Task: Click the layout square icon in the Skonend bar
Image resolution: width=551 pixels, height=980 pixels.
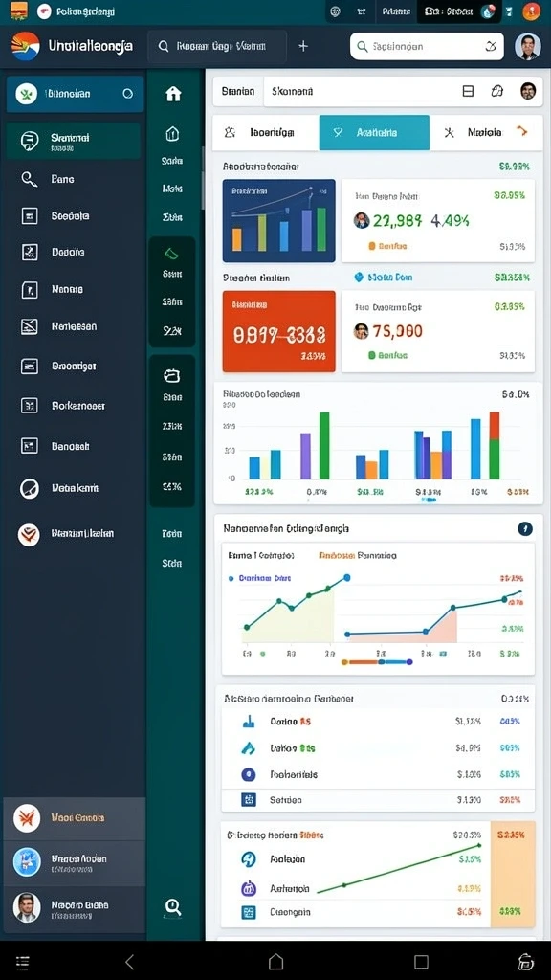Action: point(468,91)
